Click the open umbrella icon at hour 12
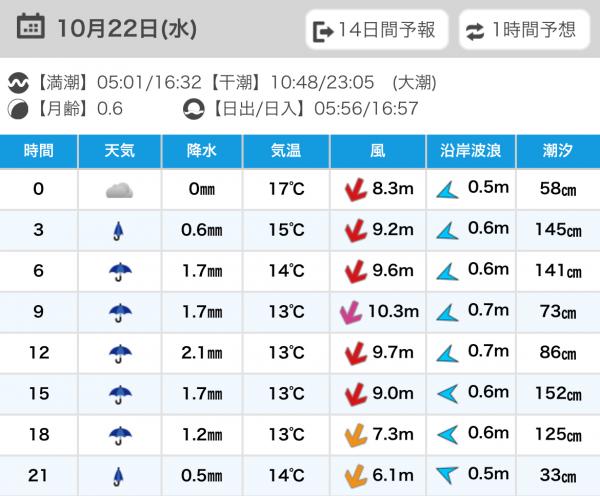Image resolution: width=600 pixels, height=496 pixels. [x=120, y=353]
